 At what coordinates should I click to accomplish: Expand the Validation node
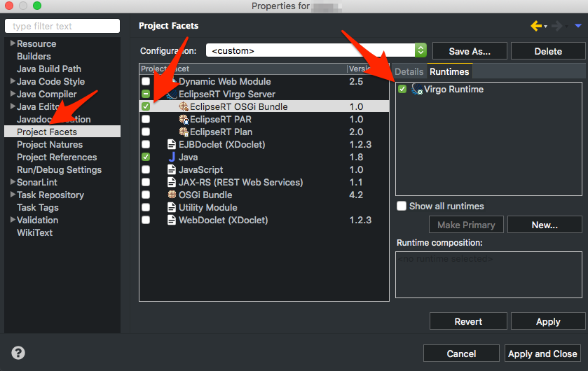tap(13, 220)
